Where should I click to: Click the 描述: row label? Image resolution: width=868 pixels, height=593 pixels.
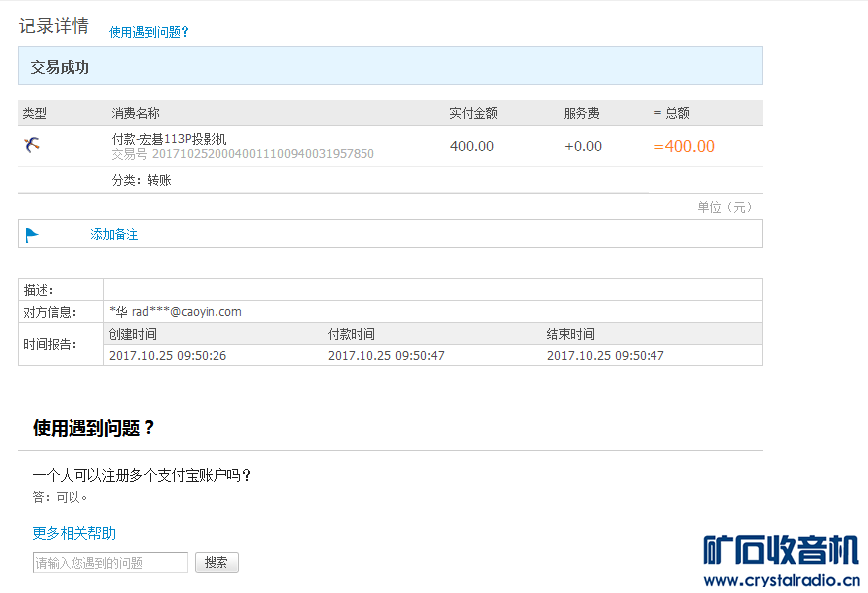pyautogui.click(x=38, y=290)
